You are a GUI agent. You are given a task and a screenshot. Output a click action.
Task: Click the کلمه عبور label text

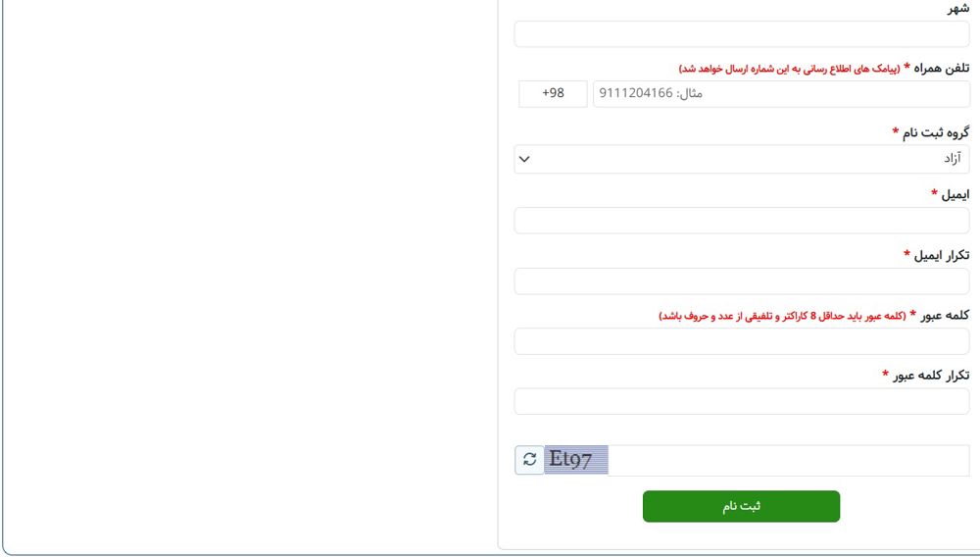945,316
